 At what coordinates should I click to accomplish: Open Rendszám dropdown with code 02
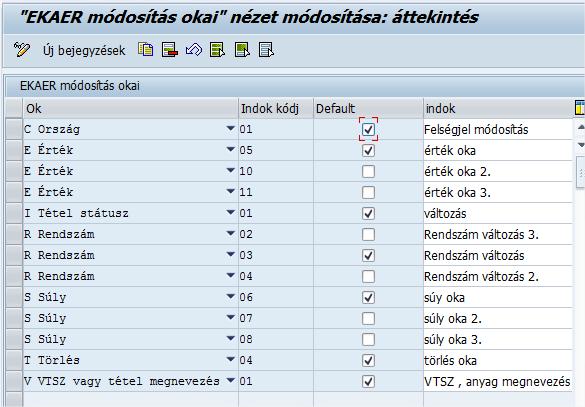[231, 234]
